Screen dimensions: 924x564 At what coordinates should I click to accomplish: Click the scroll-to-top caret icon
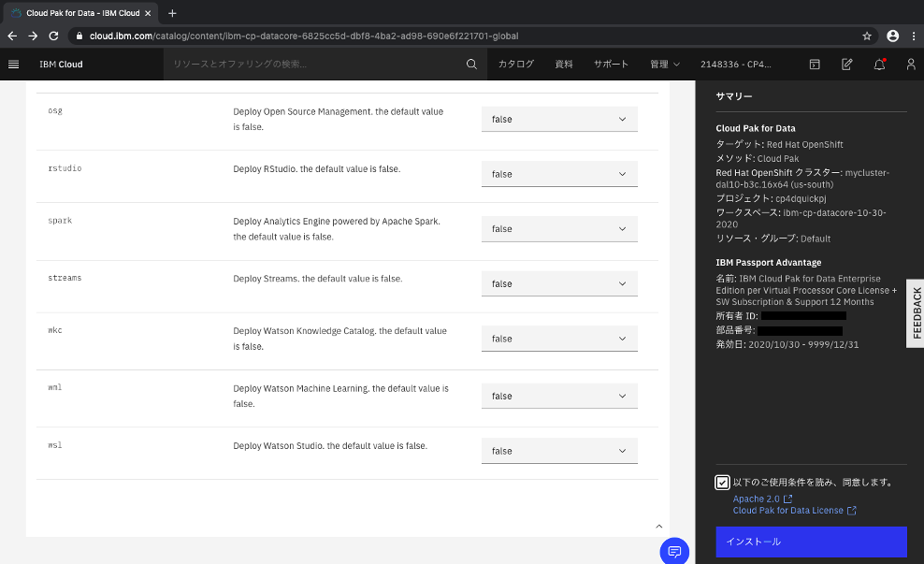(x=658, y=527)
